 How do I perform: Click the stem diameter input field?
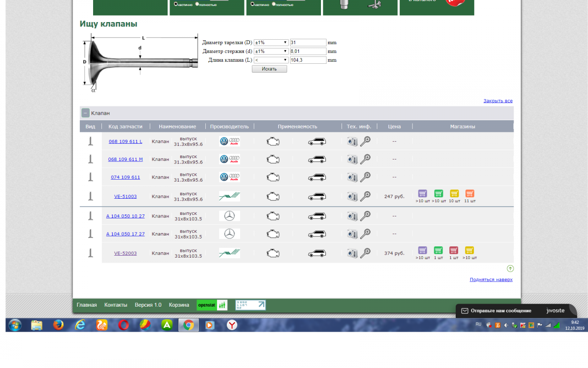(308, 51)
